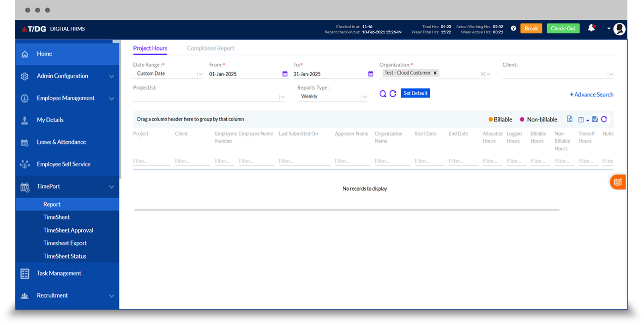Image resolution: width=644 pixels, height=325 pixels.
Task: Open the column chooser icon
Action: [x=581, y=120]
